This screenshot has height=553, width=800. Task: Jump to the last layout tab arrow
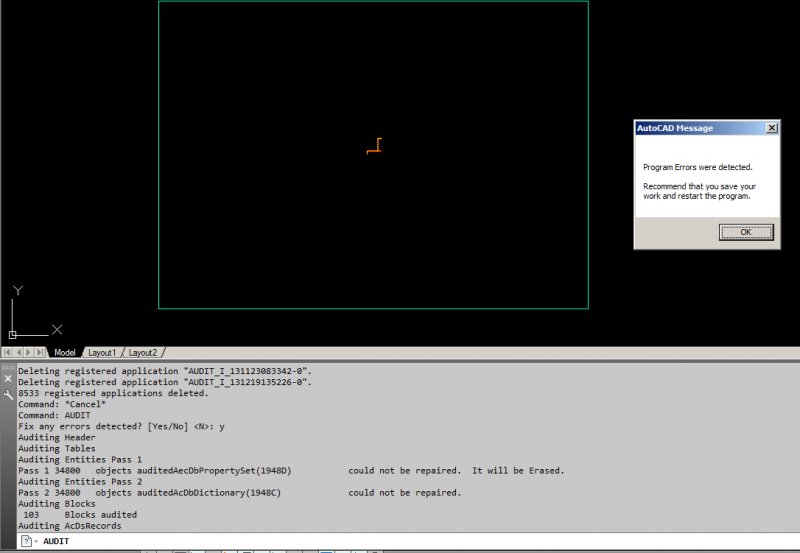point(40,352)
